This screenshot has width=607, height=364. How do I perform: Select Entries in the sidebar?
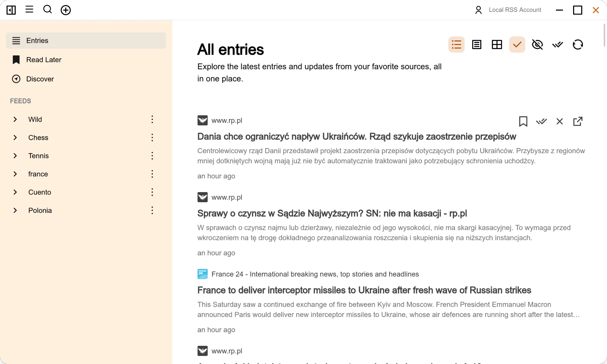click(x=86, y=40)
